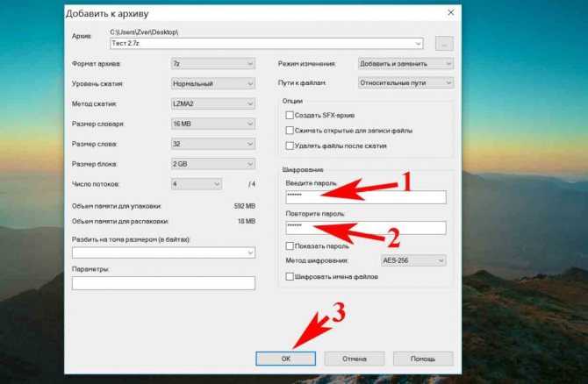Open the Формат архива dropdown

point(213,64)
